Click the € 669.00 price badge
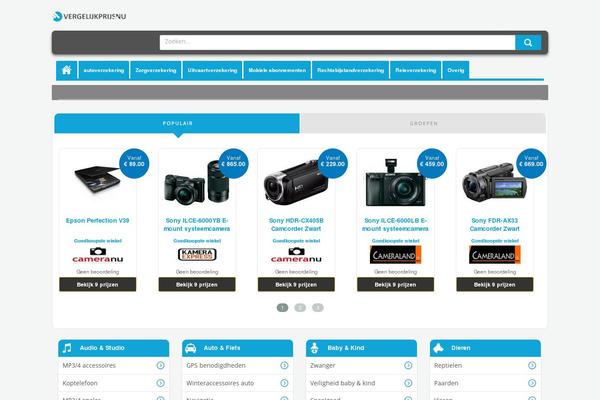 [x=531, y=163]
